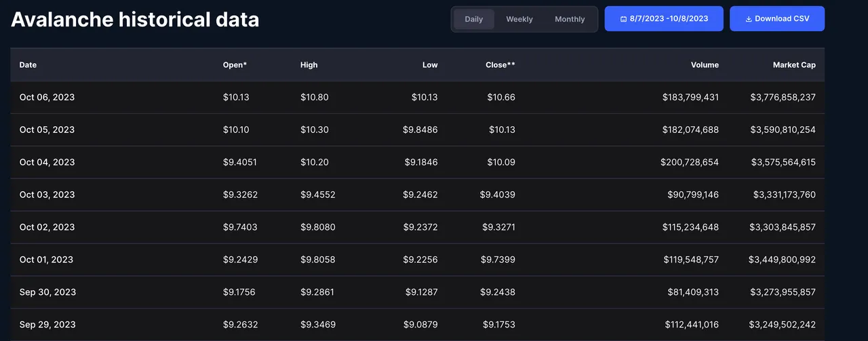Click the $9.4051 open value for Oct 04
Viewport: 868px width, 341px height.
pyautogui.click(x=240, y=163)
